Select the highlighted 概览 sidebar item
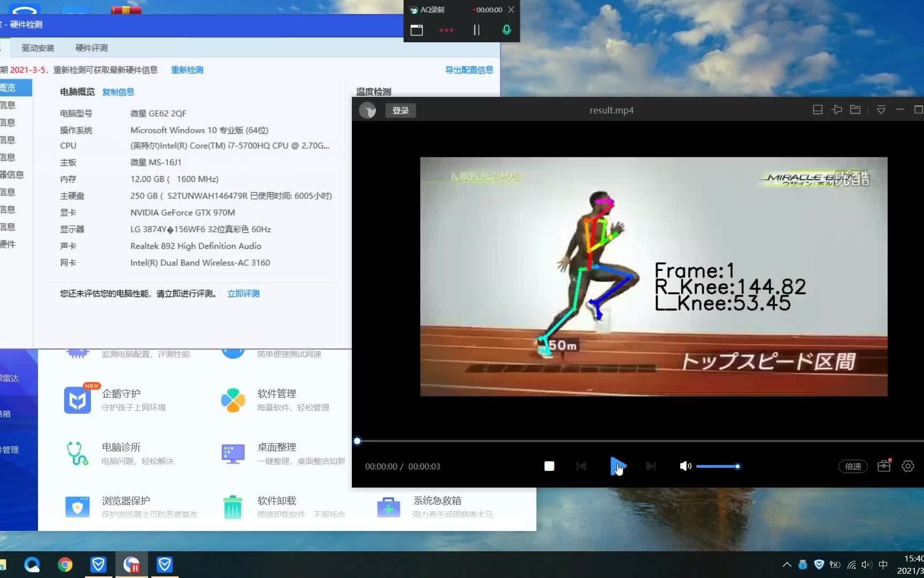This screenshot has height=578, width=924. pyautogui.click(x=16, y=88)
